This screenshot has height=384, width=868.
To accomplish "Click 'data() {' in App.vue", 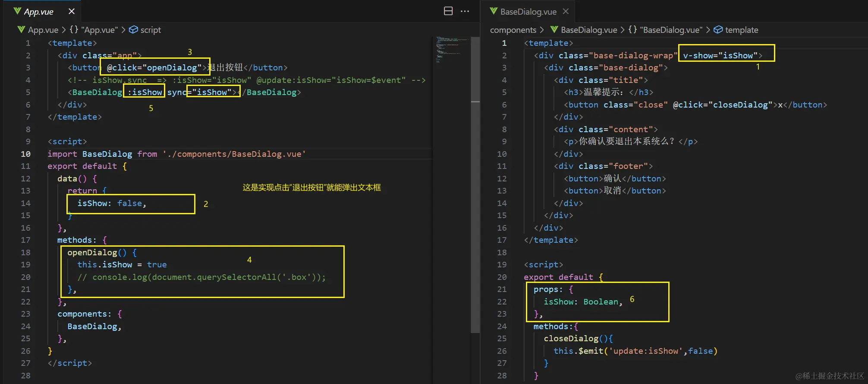I will pos(77,179).
